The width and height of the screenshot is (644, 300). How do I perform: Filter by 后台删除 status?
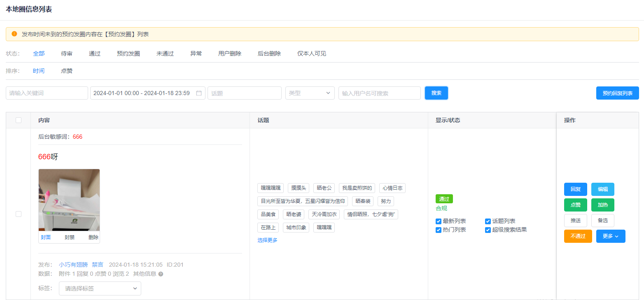(x=269, y=53)
